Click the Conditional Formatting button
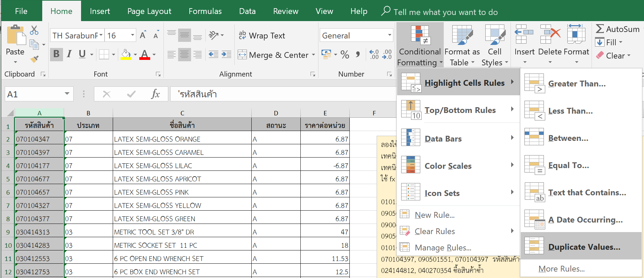644x278 pixels. click(420, 45)
